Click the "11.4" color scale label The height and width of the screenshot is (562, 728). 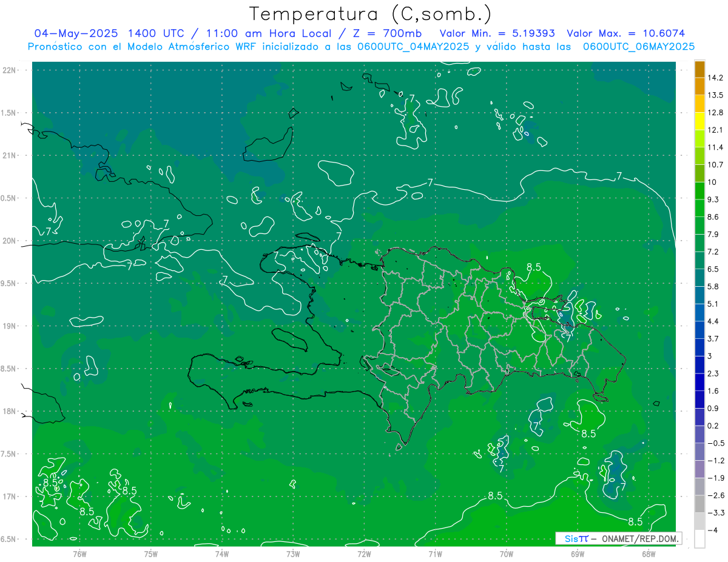pos(716,147)
